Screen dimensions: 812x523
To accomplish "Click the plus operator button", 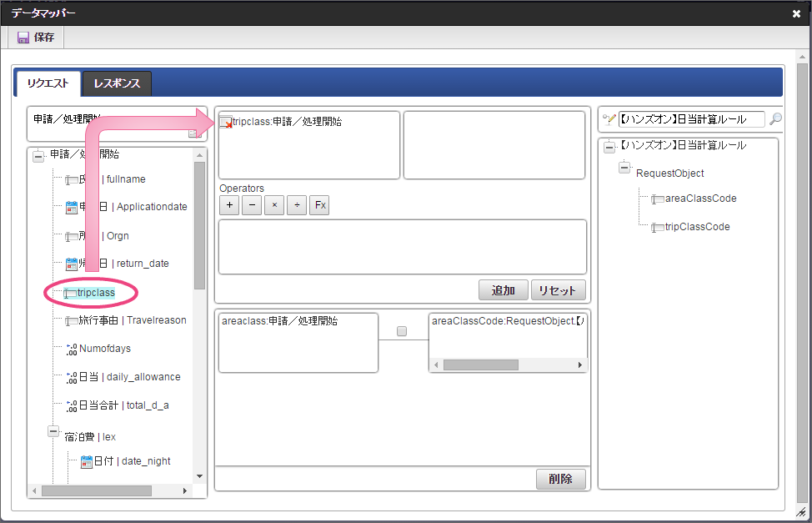I will click(229, 205).
